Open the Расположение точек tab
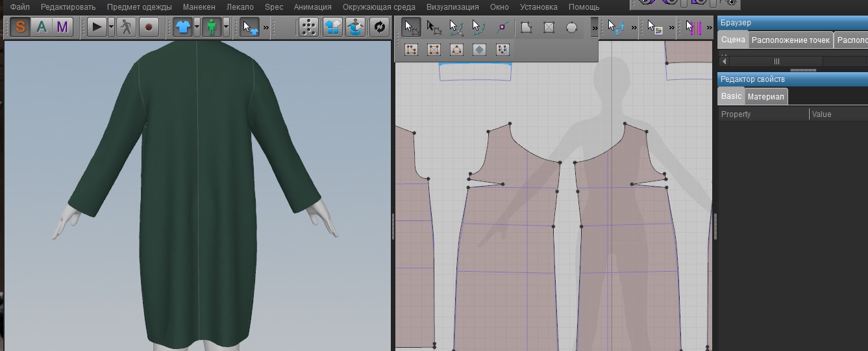868x351 pixels. [x=790, y=40]
